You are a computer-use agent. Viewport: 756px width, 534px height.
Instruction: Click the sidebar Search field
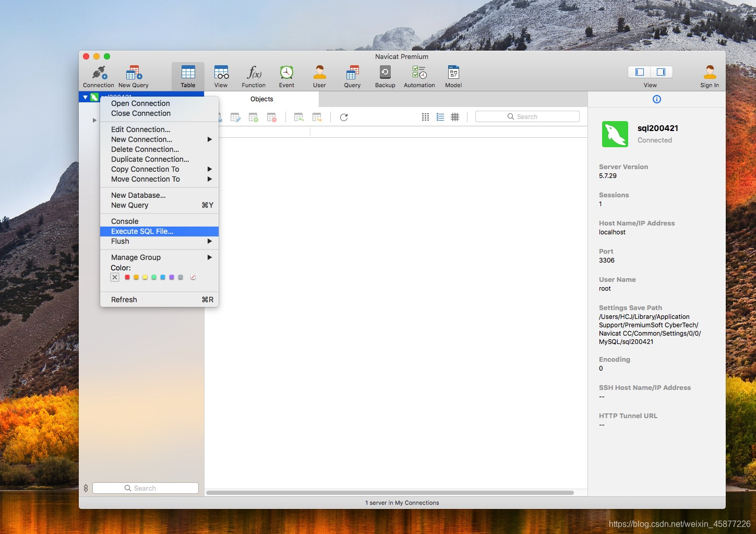click(x=146, y=488)
